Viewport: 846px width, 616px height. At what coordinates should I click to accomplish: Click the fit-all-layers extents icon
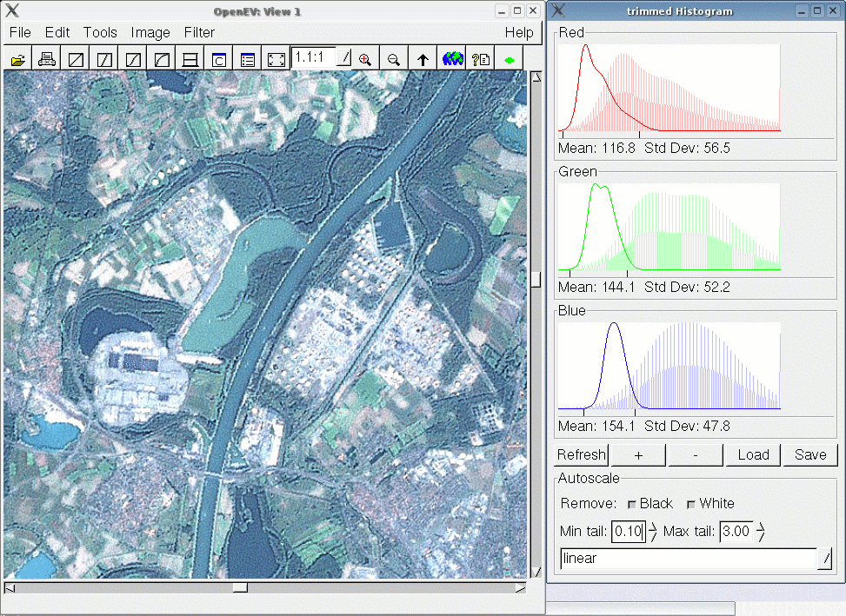(x=276, y=60)
